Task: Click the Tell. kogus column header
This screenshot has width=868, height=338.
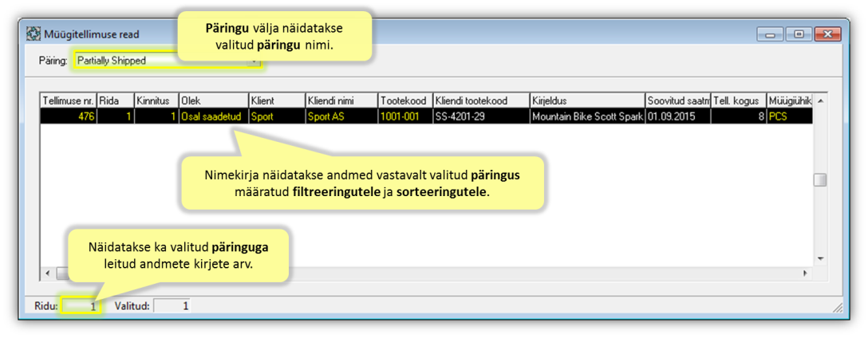Action: (738, 101)
